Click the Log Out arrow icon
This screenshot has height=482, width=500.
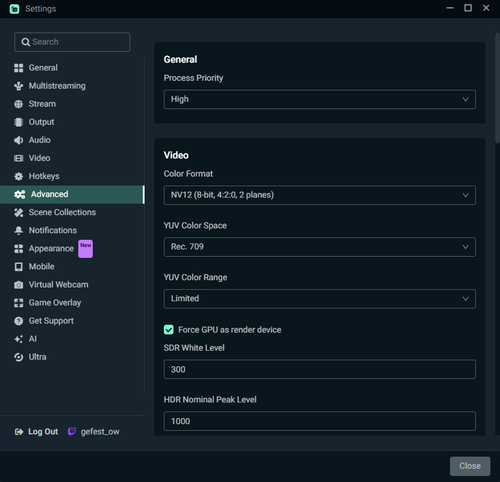[x=19, y=432]
